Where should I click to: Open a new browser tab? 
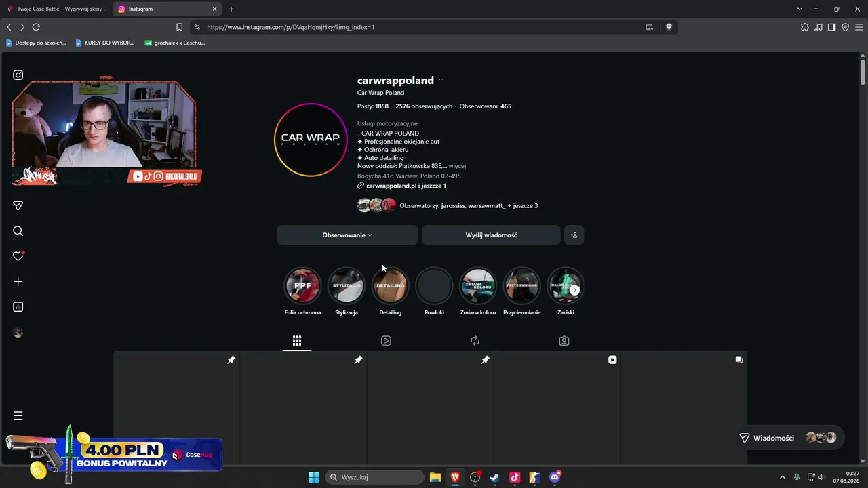(x=231, y=9)
